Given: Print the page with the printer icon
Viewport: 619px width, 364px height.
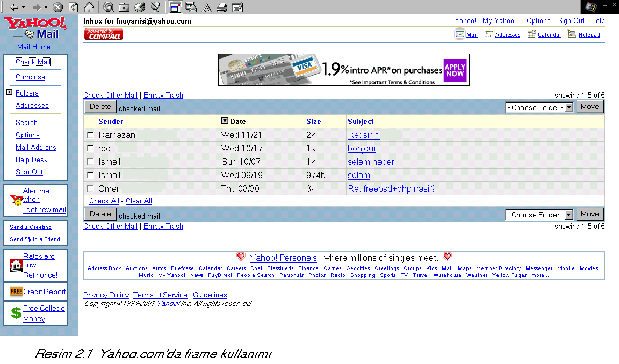Looking at the screenshot, I should (x=222, y=7).
